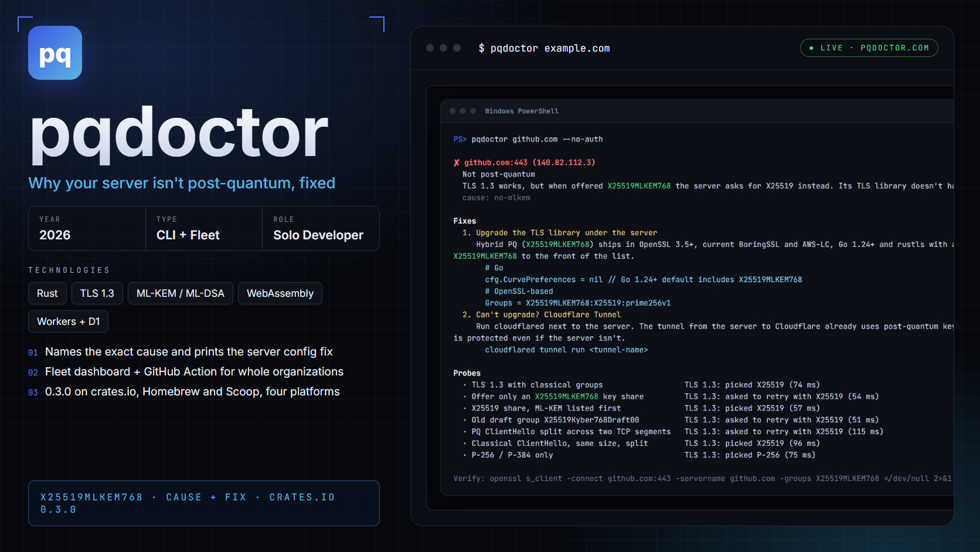Click the cfg.CurvePreferences = nil code line

coord(644,280)
